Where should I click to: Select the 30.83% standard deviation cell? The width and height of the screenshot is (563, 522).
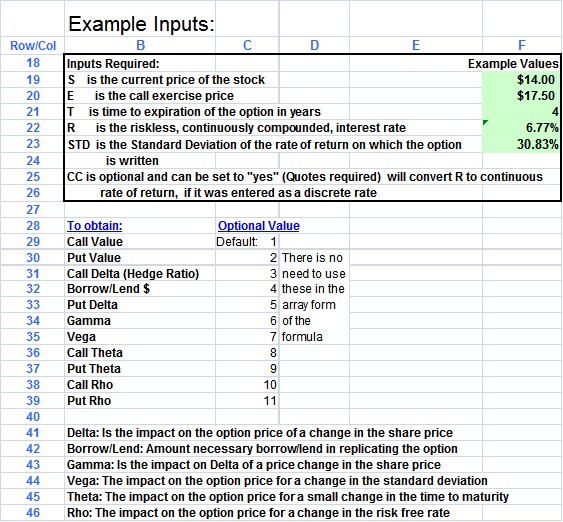point(521,144)
